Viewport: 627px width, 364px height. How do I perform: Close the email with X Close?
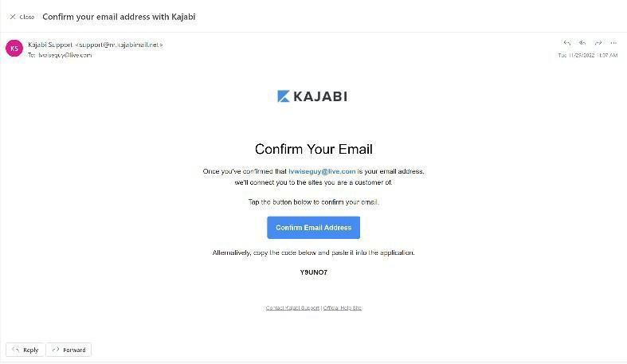pyautogui.click(x=22, y=17)
